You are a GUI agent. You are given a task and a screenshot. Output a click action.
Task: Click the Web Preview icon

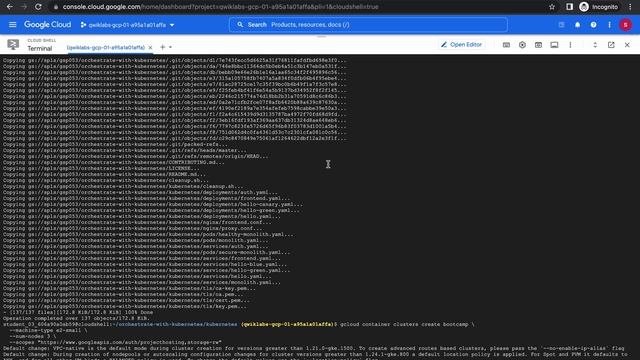tap(538, 45)
